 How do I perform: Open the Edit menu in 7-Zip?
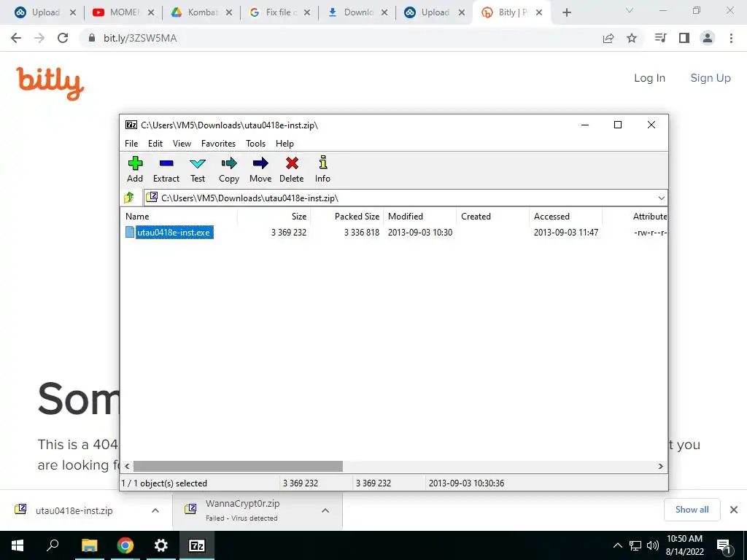(x=155, y=144)
